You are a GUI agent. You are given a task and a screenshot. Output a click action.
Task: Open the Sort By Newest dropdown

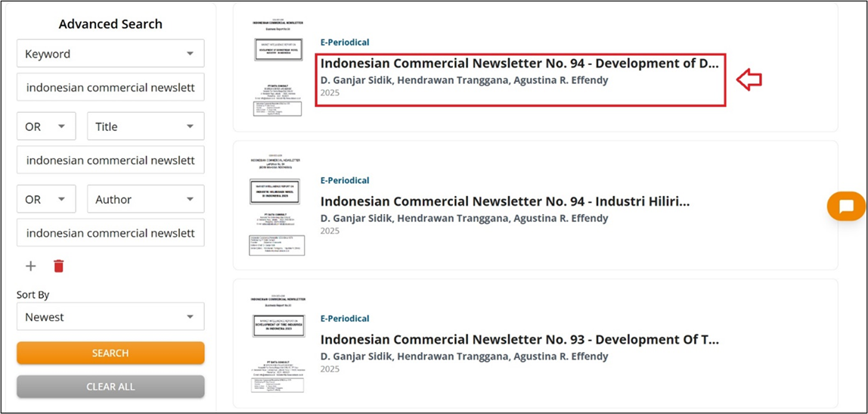pyautogui.click(x=110, y=317)
